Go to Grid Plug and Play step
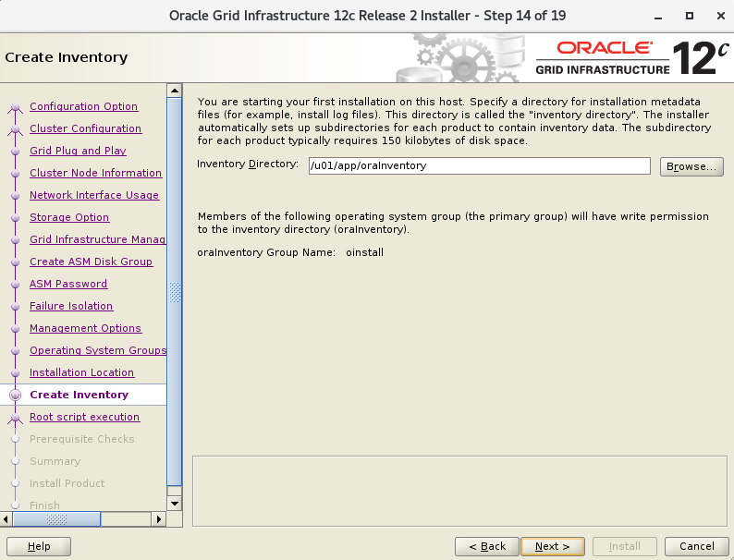This screenshot has height=560, width=734. pos(78,151)
